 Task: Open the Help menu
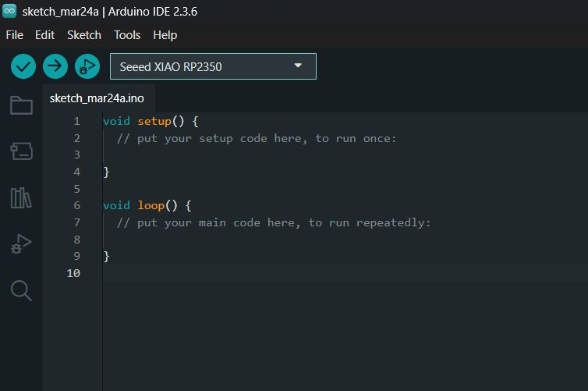(x=165, y=35)
